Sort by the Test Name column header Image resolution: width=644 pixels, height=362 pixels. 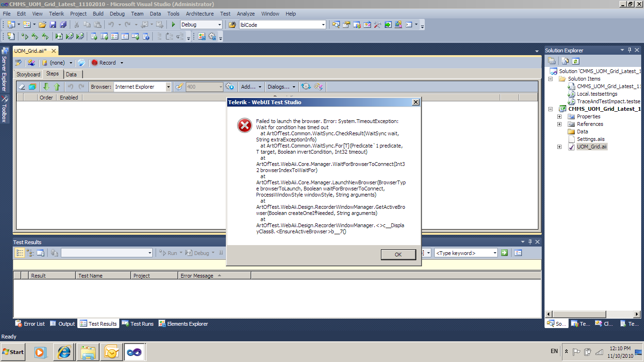103,276
